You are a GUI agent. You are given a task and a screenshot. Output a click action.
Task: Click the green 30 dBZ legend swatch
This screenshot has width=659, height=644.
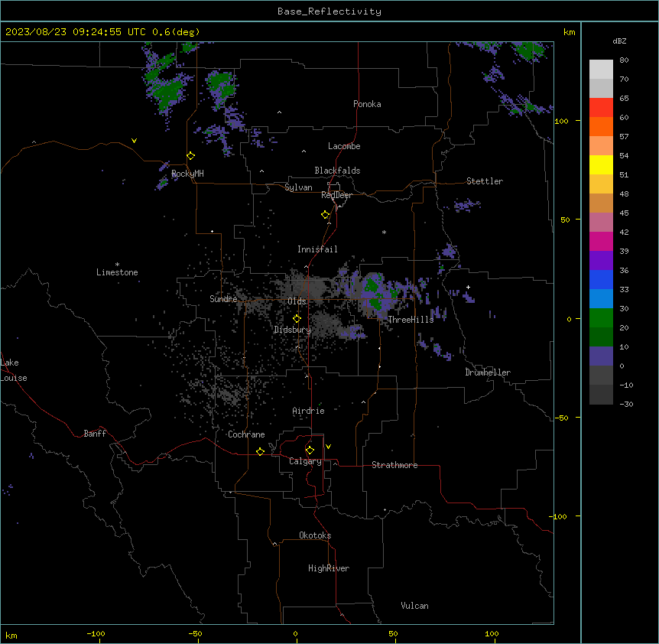coord(601,318)
